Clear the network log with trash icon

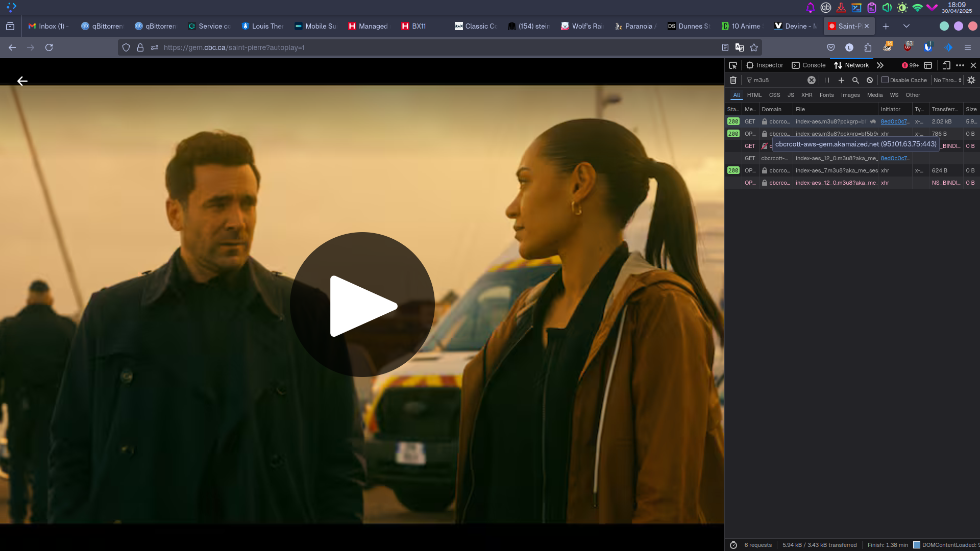pos(733,80)
